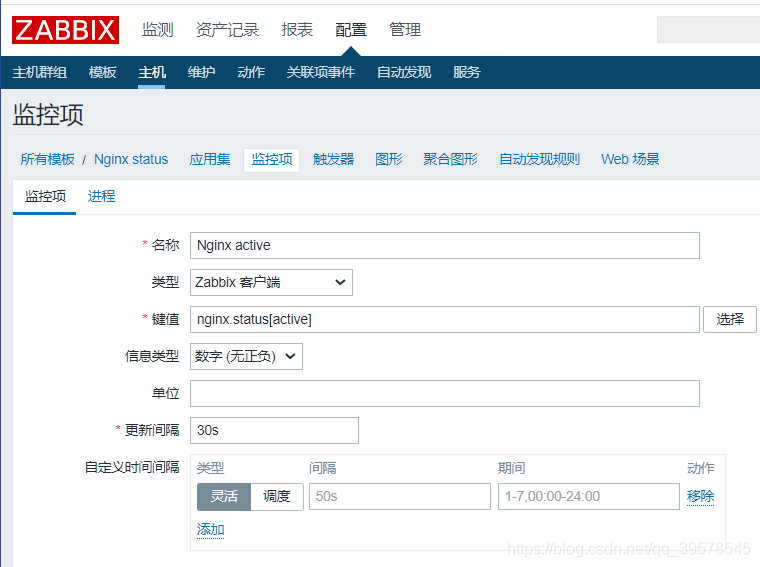The width and height of the screenshot is (760, 567).
Task: Select the 灵活 interval type
Action: pos(224,496)
